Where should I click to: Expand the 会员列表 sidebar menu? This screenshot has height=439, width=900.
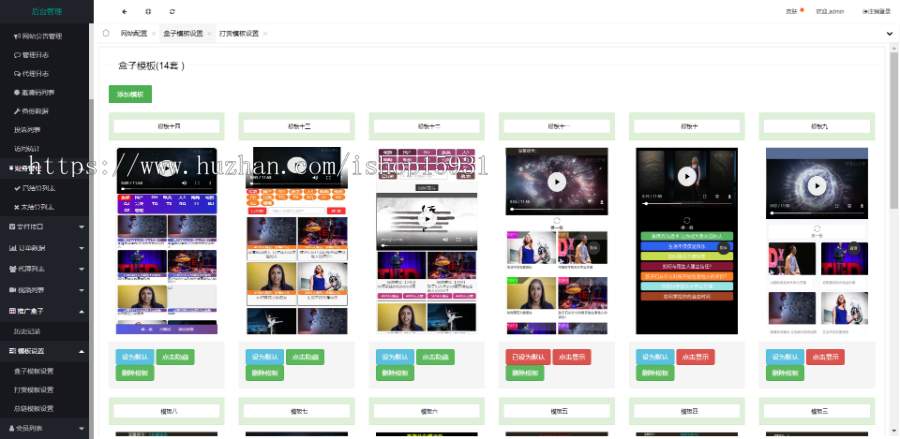(x=44, y=428)
